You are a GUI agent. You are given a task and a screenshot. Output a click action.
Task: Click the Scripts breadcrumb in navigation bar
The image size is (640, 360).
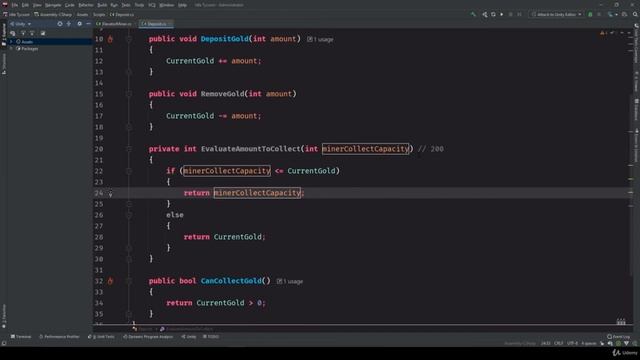click(99, 15)
